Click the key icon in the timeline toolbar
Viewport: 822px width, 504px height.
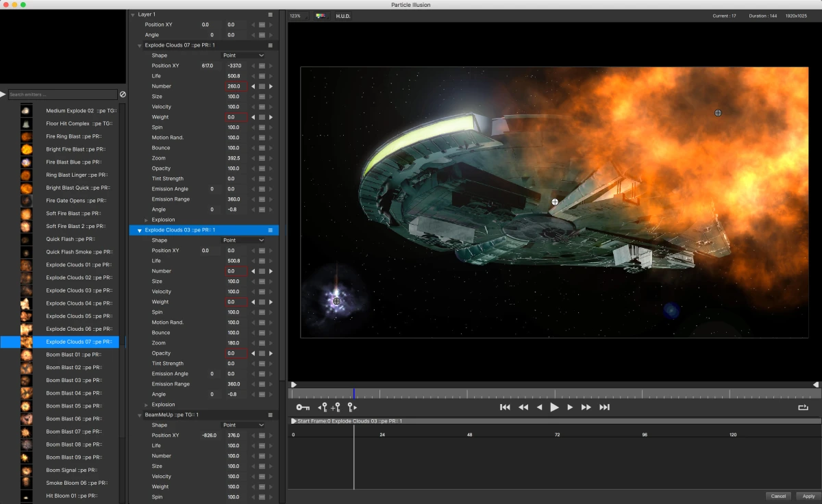click(x=303, y=407)
